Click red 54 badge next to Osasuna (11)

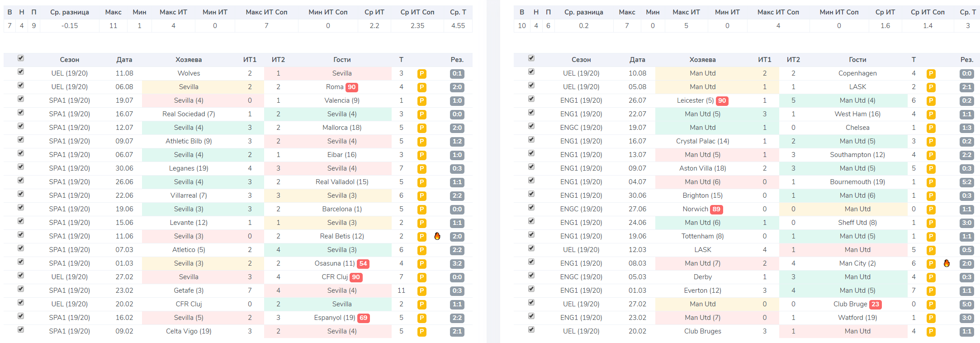tap(363, 264)
